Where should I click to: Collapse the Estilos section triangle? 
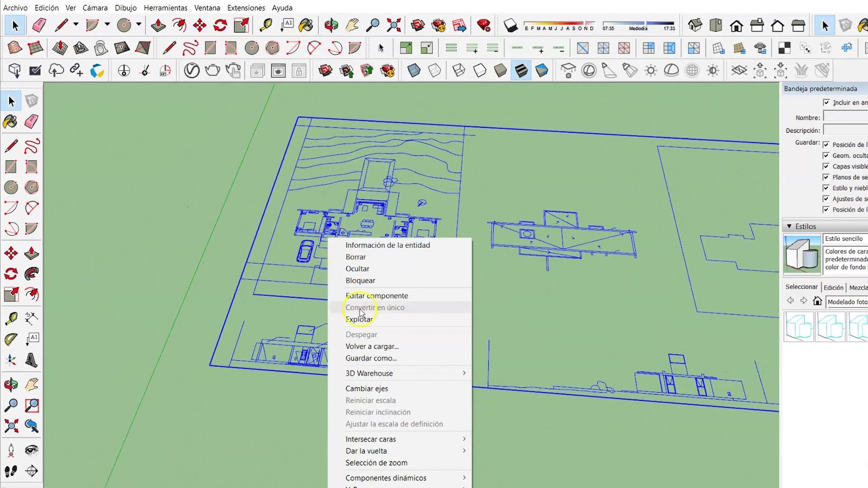tap(789, 226)
